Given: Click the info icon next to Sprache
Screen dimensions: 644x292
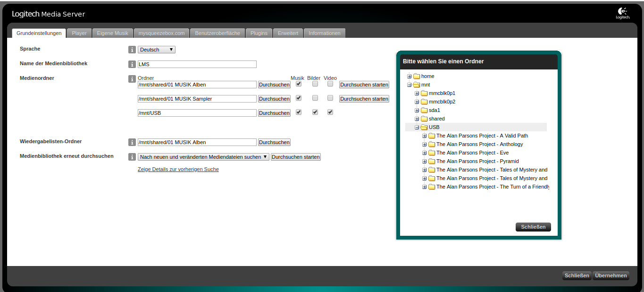Looking at the screenshot, I should pyautogui.click(x=132, y=50).
